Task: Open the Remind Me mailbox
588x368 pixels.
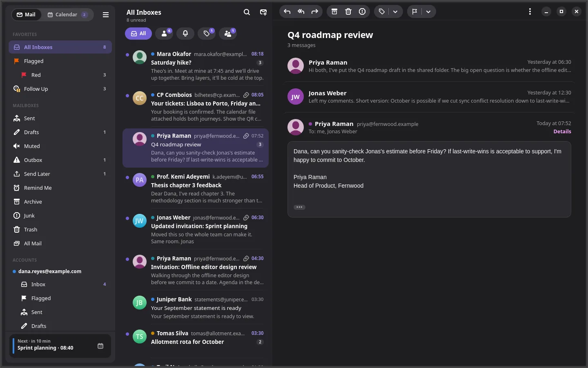Action: coord(60,188)
